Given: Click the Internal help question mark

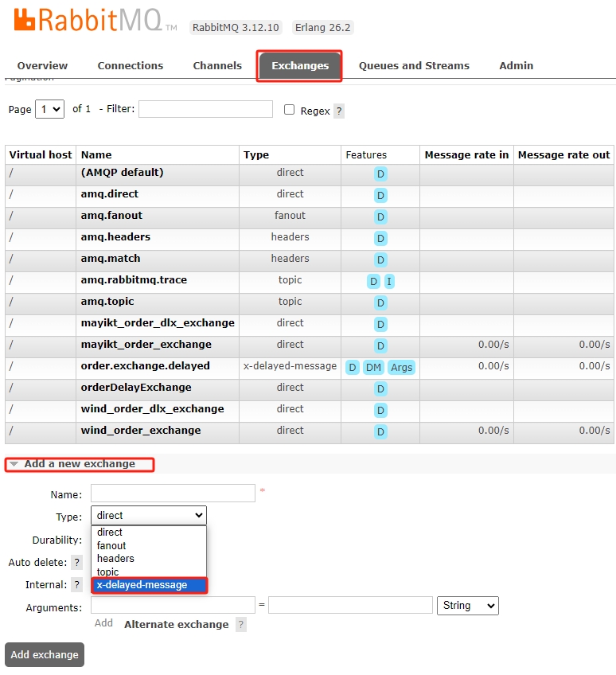Looking at the screenshot, I should pyautogui.click(x=77, y=584).
